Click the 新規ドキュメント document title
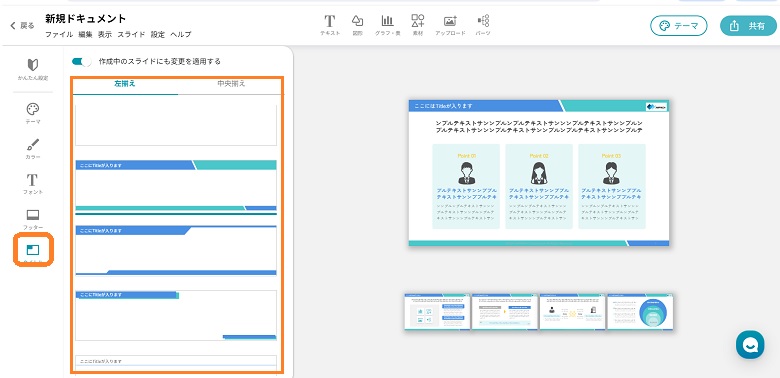Image resolution: width=780 pixels, height=378 pixels. point(86,19)
